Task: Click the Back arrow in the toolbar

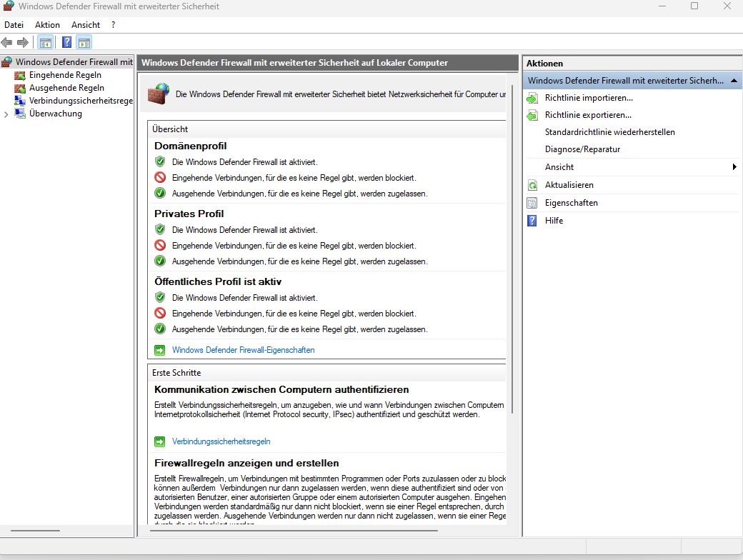Action: (x=7, y=43)
